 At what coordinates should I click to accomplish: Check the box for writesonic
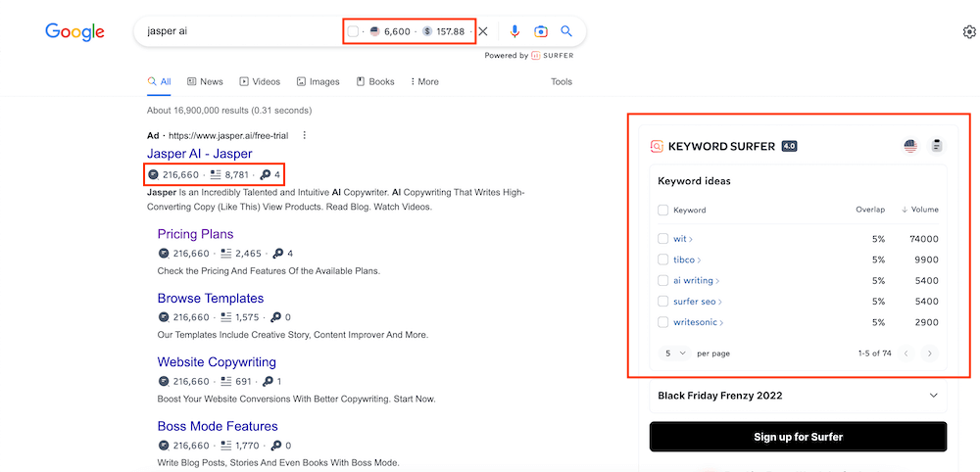pyautogui.click(x=663, y=322)
